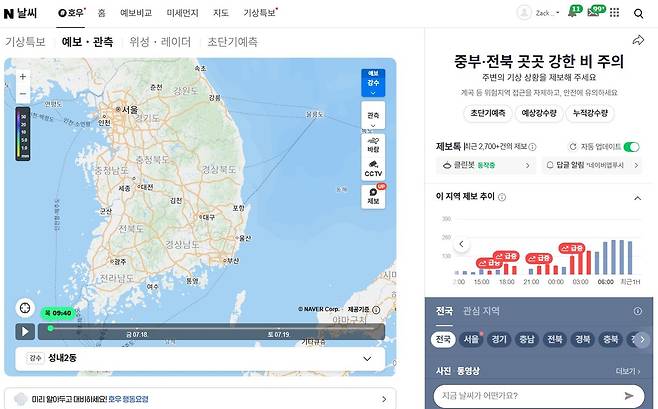Select 충남 region chip
The width and height of the screenshot is (658, 409).
527,339
